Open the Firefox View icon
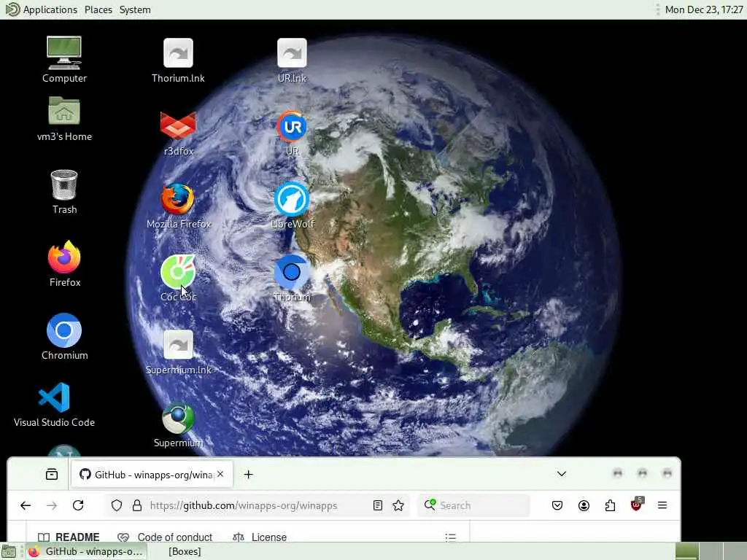The height and width of the screenshot is (560, 747). (x=52, y=474)
